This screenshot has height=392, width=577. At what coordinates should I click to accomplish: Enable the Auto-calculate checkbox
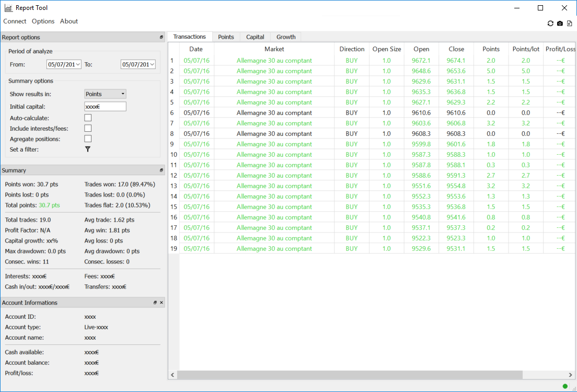click(x=88, y=118)
